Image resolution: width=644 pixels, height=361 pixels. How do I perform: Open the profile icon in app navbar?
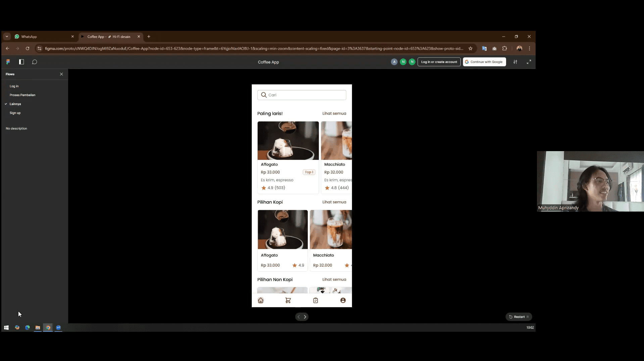[343, 300]
